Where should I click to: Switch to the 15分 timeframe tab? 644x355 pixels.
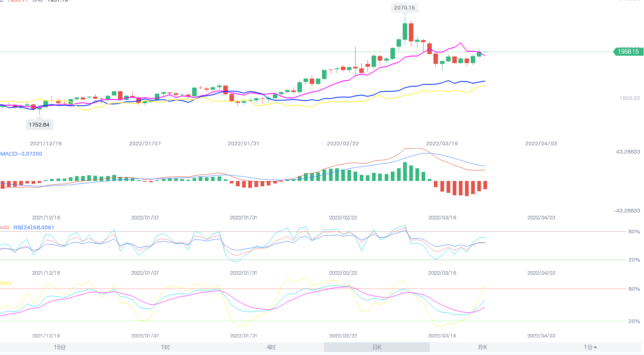click(x=59, y=347)
